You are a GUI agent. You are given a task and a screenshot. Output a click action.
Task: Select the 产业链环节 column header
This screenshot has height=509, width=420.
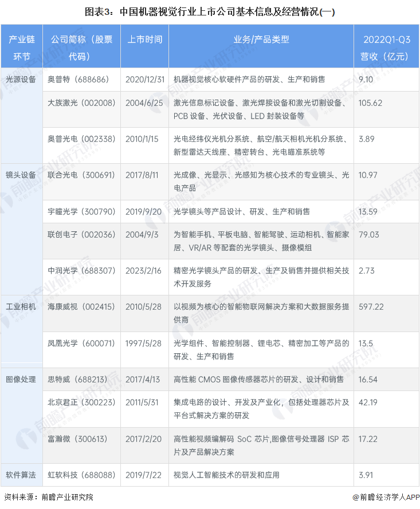coord(22,48)
